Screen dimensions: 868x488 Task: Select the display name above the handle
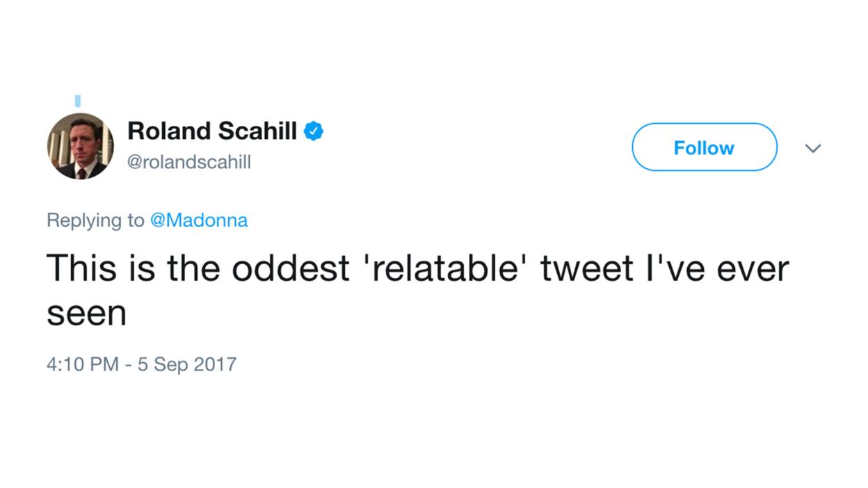point(211,131)
